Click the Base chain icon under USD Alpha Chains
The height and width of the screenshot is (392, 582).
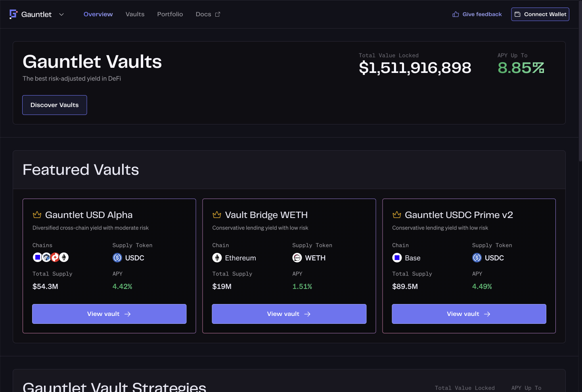(x=37, y=258)
